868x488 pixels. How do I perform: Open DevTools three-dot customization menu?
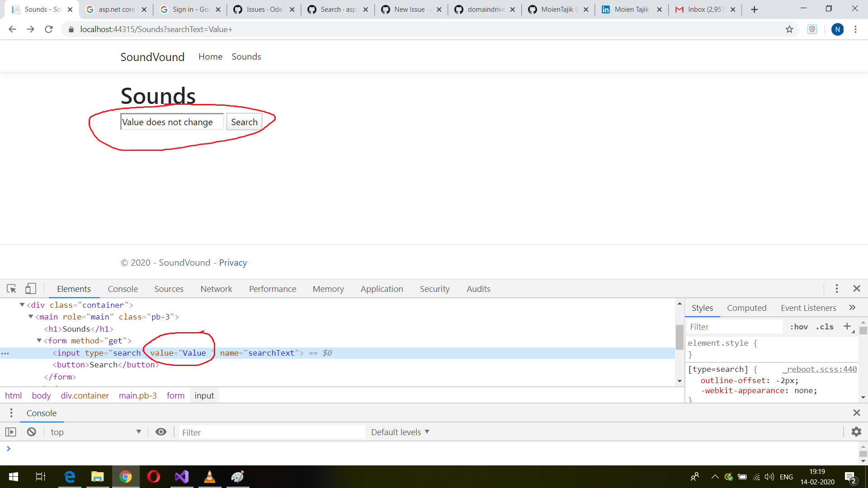coord(837,288)
